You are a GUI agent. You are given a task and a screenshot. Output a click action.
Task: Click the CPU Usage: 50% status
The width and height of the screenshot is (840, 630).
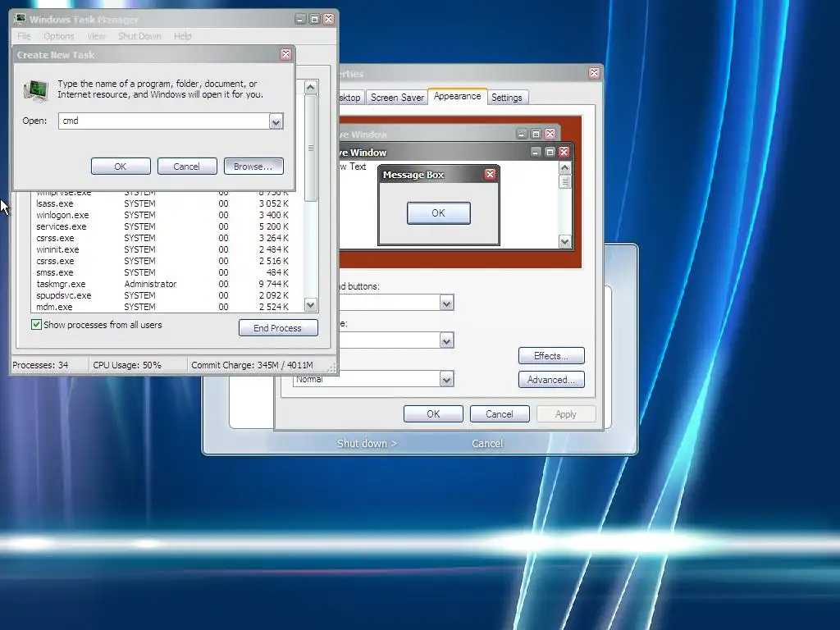[x=127, y=365]
